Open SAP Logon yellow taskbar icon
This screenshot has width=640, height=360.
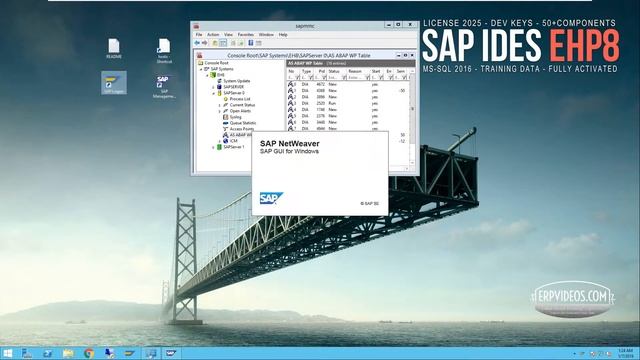point(130,353)
